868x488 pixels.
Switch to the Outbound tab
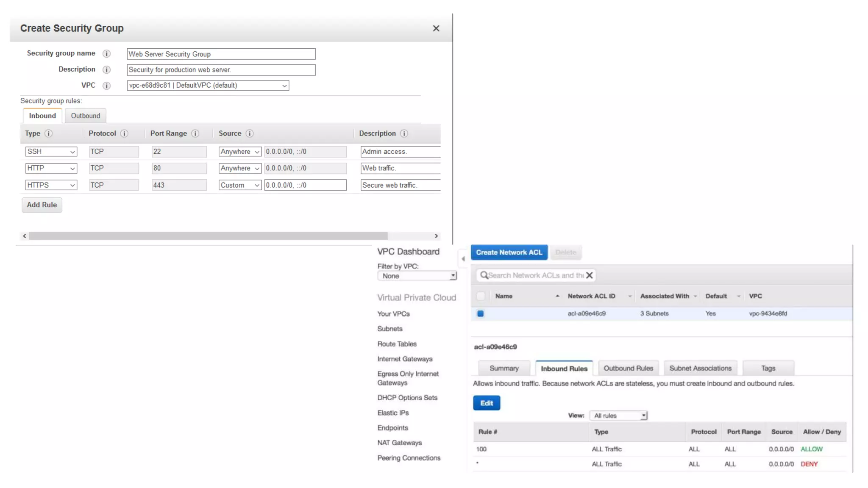85,116
